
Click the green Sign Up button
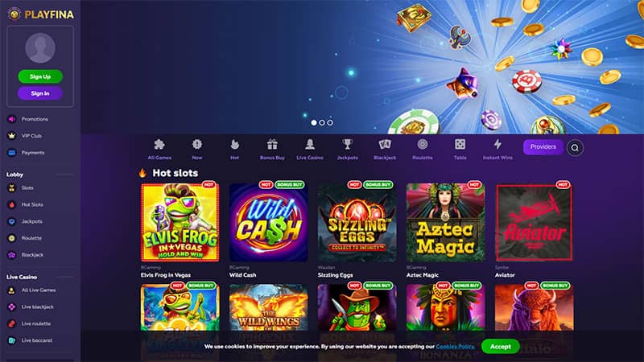tap(40, 76)
